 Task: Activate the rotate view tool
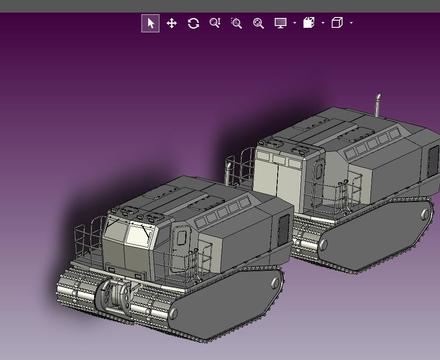pyautogui.click(x=193, y=23)
